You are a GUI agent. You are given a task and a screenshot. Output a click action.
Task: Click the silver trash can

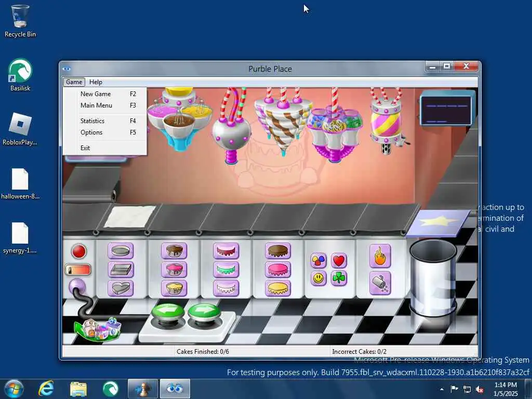[433, 277]
